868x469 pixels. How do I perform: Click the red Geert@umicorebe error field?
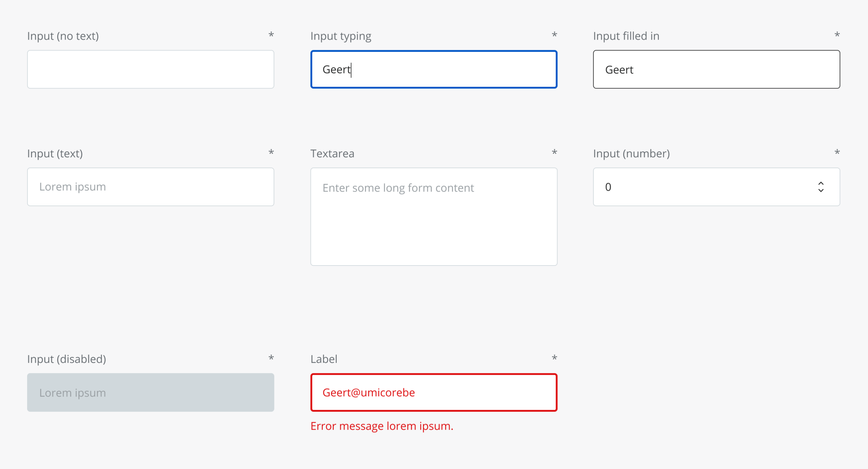point(434,392)
